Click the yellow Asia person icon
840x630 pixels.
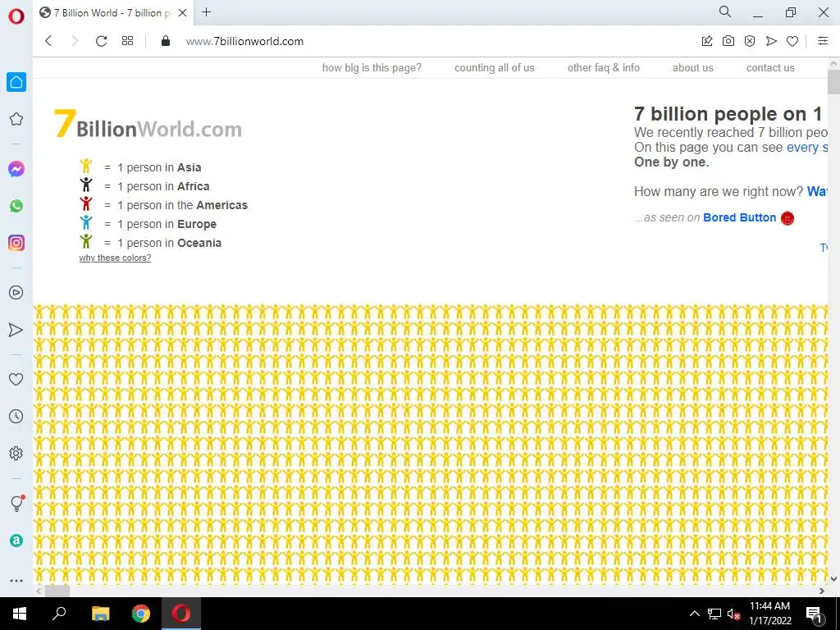point(85,166)
